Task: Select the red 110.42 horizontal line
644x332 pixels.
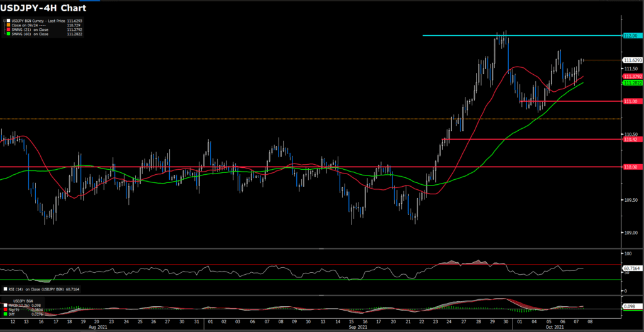Action: pyautogui.click(x=532, y=140)
